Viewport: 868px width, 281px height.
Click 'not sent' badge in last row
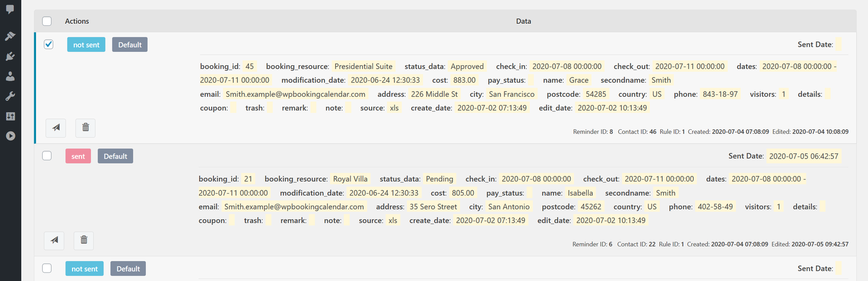tap(84, 269)
